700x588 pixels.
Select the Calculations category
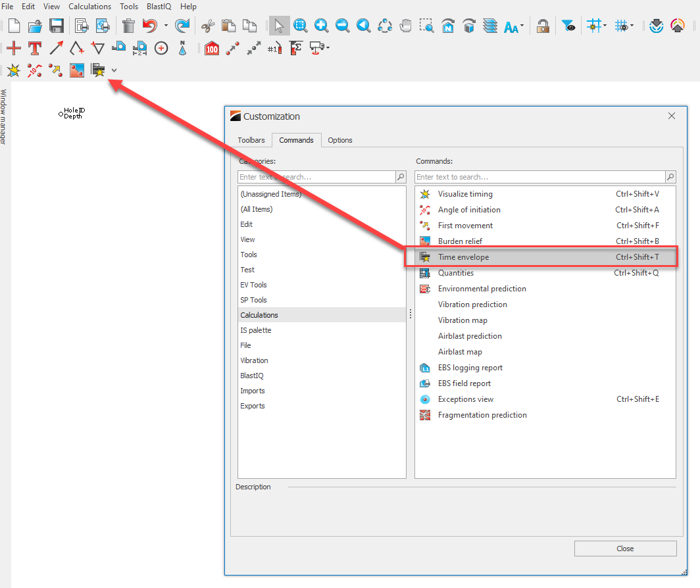(x=322, y=315)
